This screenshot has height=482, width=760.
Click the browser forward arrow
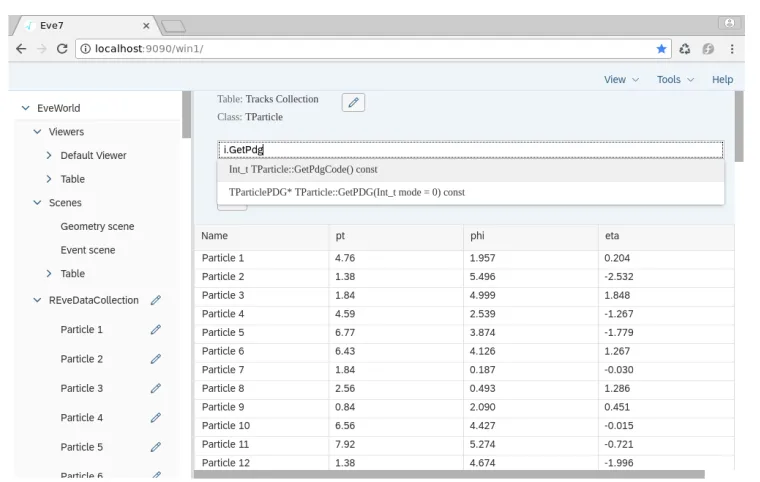pyautogui.click(x=42, y=48)
